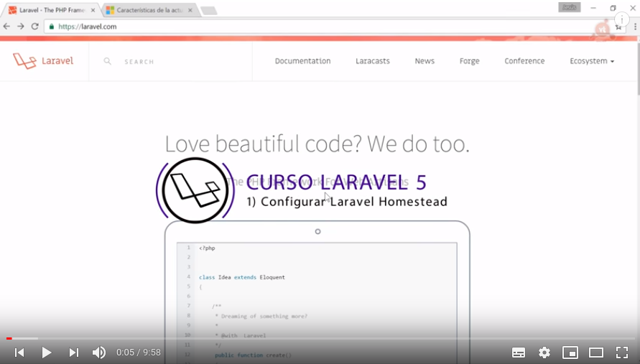Click the '1) Configurar Laravel Homestead' subtitle

[347, 201]
